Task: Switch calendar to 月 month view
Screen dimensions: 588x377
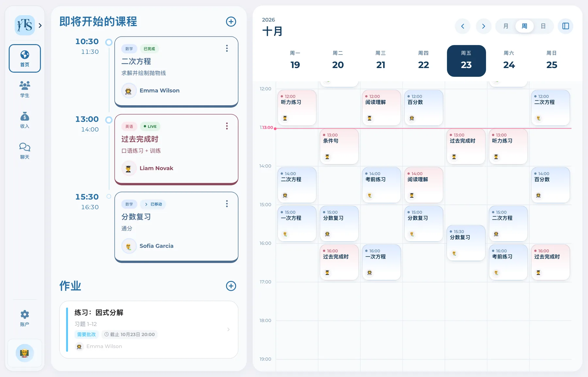Action: 506,26
